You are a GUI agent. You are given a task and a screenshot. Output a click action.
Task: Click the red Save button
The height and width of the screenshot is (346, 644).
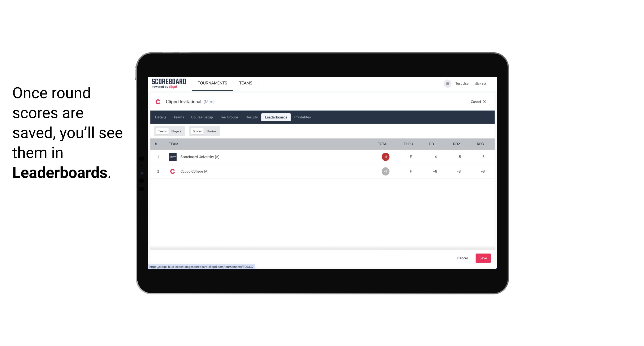coord(482,258)
